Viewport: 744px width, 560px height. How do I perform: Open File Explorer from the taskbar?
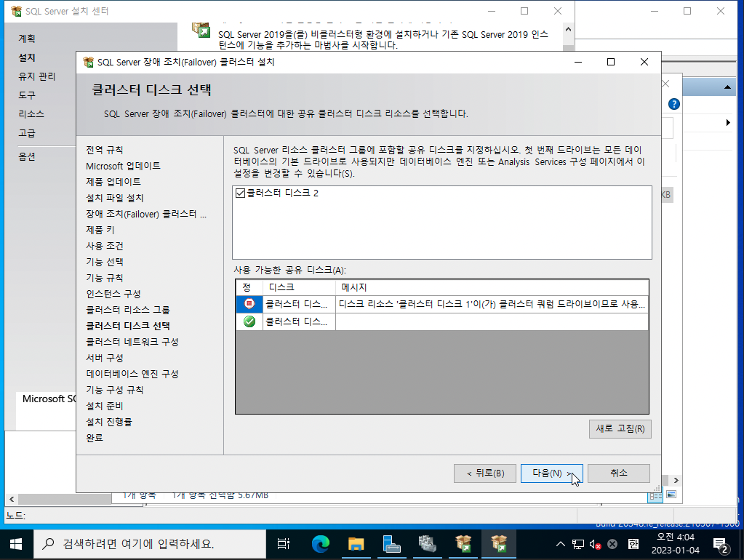(x=356, y=544)
